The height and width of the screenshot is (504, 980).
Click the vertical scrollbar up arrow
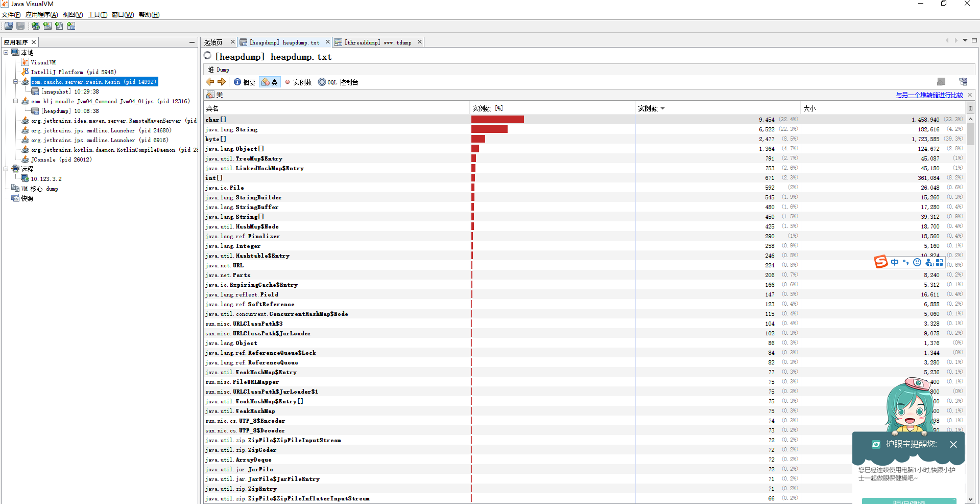pos(970,119)
